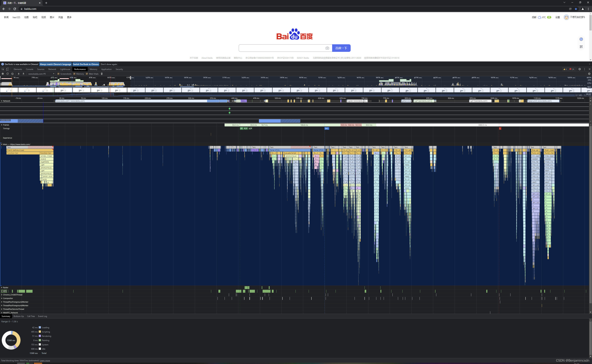Disable the Web Vitals checkbox

[87, 74]
